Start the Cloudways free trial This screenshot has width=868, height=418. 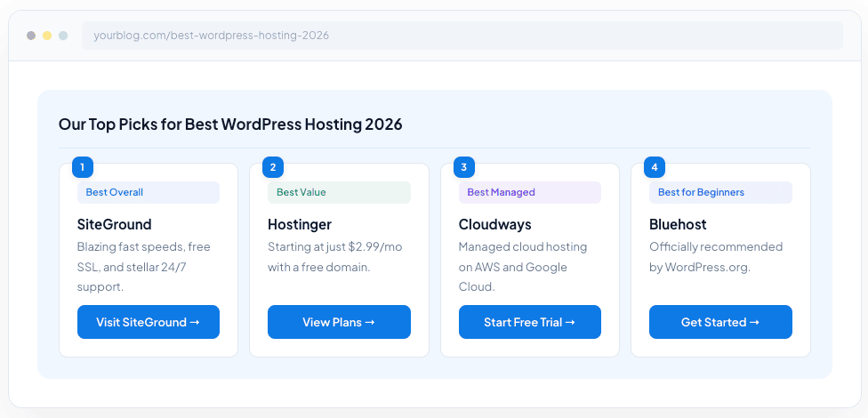click(x=530, y=322)
